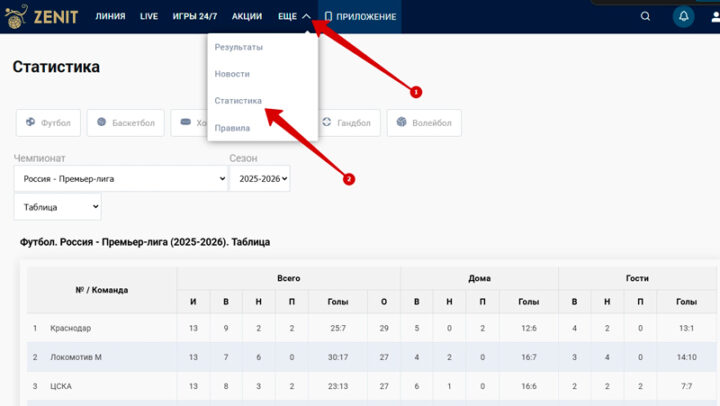The height and width of the screenshot is (406, 720).
Task: Select Баскетбол sport filter
Action: click(x=125, y=123)
